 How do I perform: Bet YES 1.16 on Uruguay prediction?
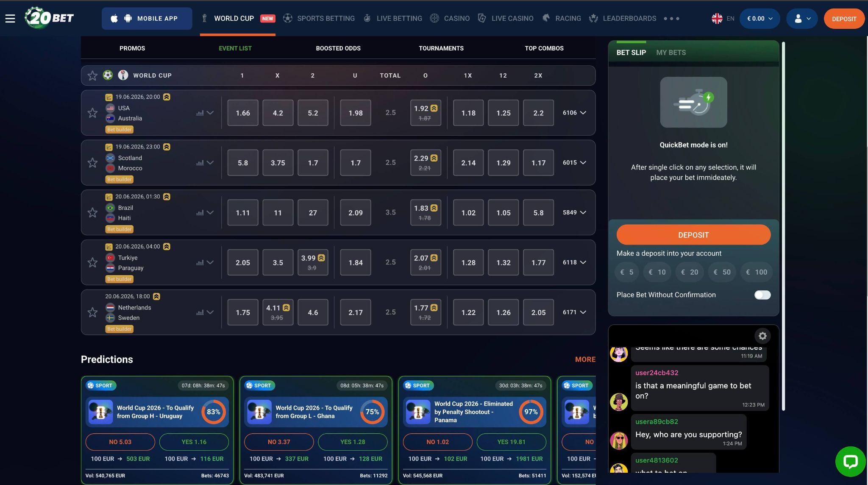point(194,442)
